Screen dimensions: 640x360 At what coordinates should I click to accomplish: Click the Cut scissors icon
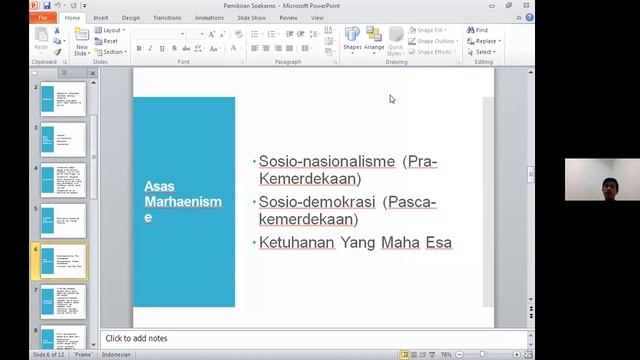pyautogui.click(x=57, y=31)
